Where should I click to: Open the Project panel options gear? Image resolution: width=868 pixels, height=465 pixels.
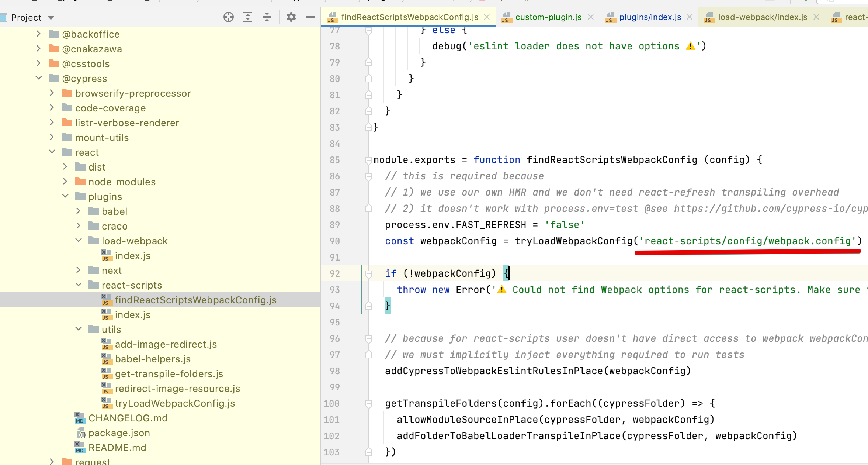coord(291,17)
